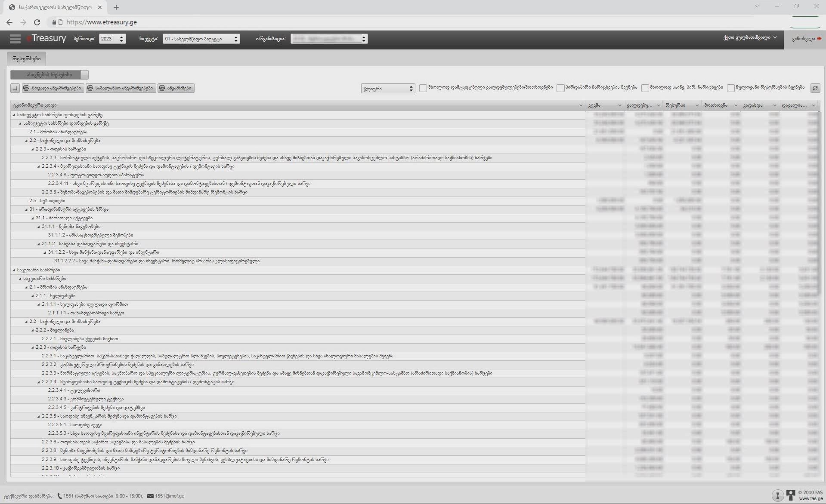The height and width of the screenshot is (504, 826).
Task: Collapse the საკუთარი სახსრები top-level tree node
Action: click(x=14, y=270)
